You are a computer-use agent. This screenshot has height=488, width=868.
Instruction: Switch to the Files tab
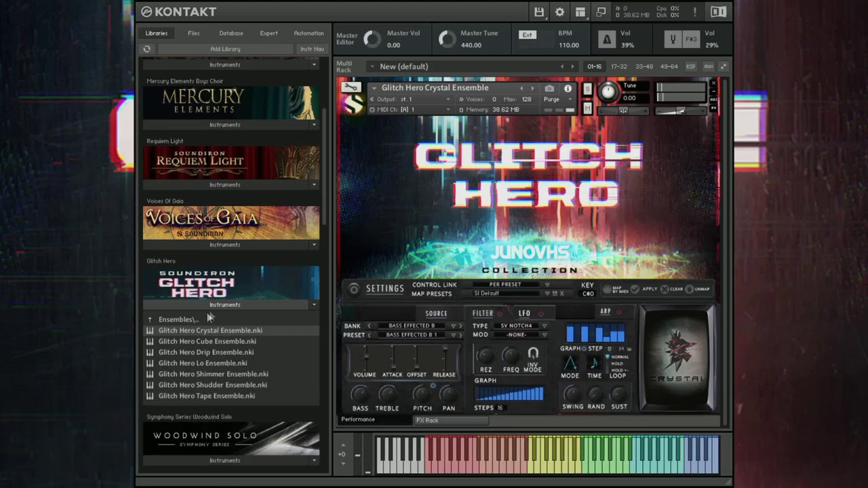click(x=194, y=33)
